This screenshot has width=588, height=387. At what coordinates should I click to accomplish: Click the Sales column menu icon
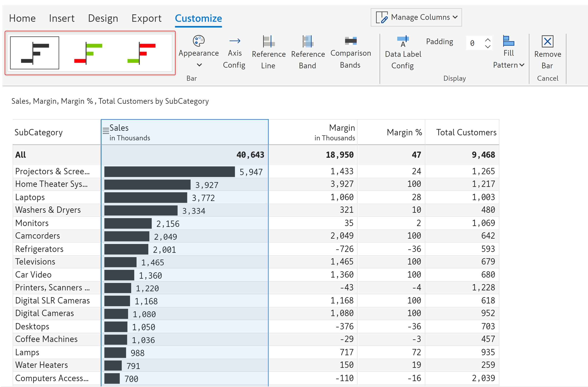tap(106, 131)
